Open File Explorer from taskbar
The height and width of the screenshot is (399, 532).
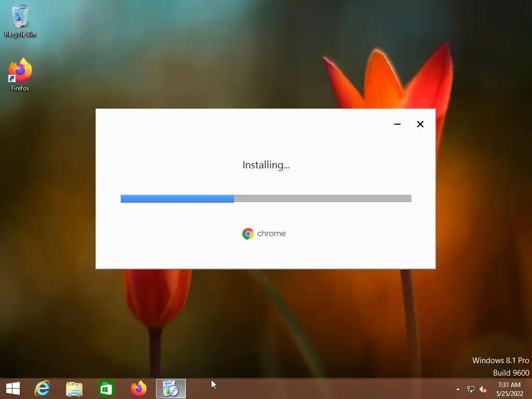74,389
